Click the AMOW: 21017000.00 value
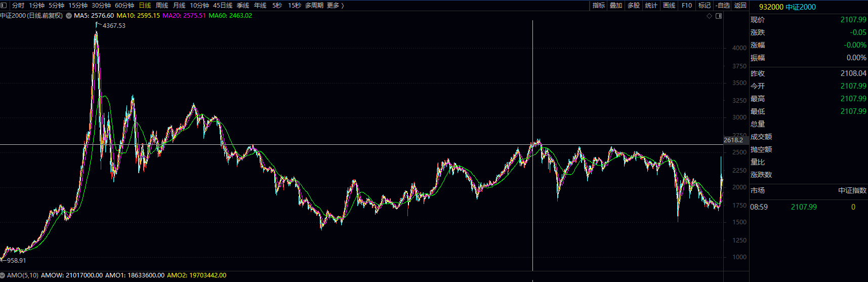The height and width of the screenshot is (282, 868). pos(72,275)
